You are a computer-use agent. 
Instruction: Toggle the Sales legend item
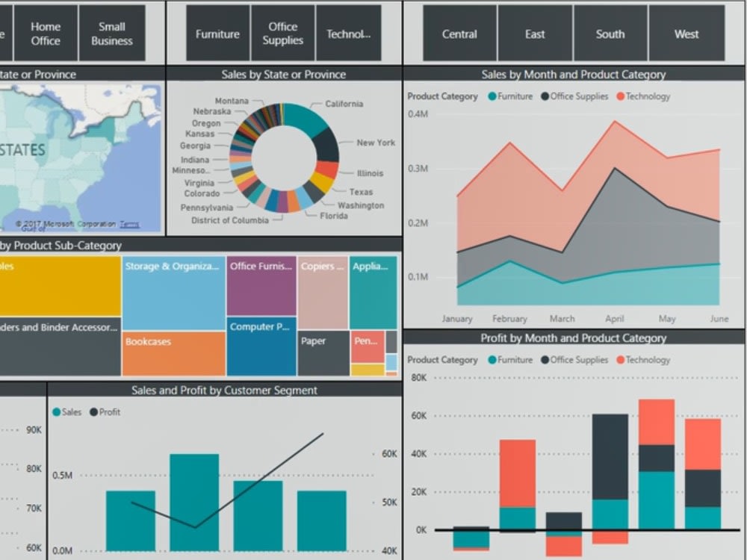click(x=66, y=411)
